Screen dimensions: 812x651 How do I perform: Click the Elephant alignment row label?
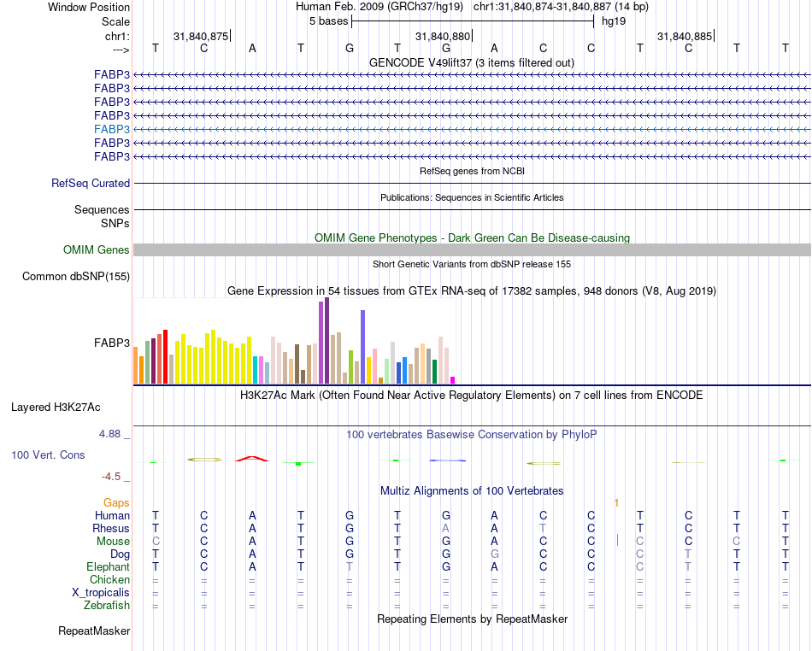[x=109, y=566]
